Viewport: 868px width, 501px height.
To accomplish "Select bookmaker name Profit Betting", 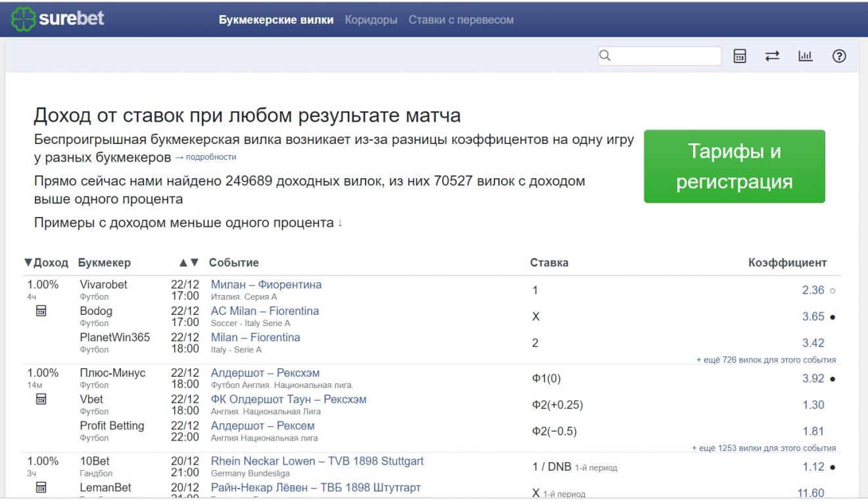I will click(112, 425).
